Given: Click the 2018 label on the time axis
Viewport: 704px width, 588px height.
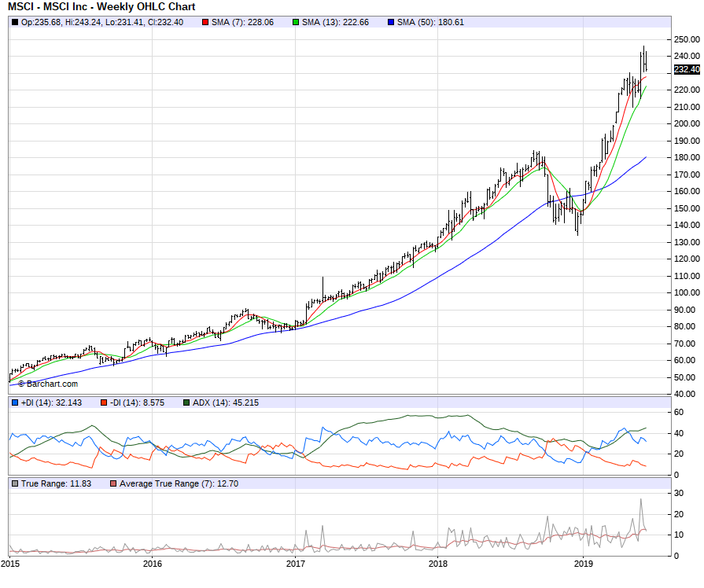Looking at the screenshot, I should pos(438,564).
